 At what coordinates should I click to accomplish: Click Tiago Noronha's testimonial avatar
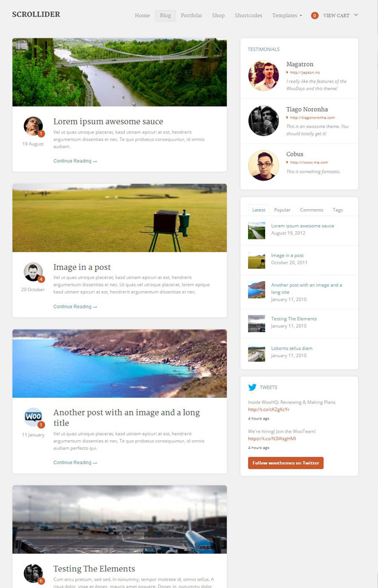pyautogui.click(x=263, y=121)
